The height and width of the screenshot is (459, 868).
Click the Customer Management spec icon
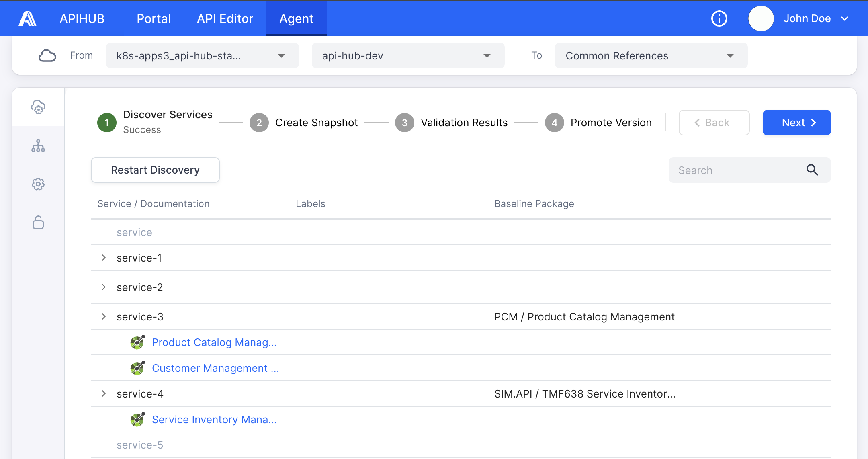click(x=137, y=368)
